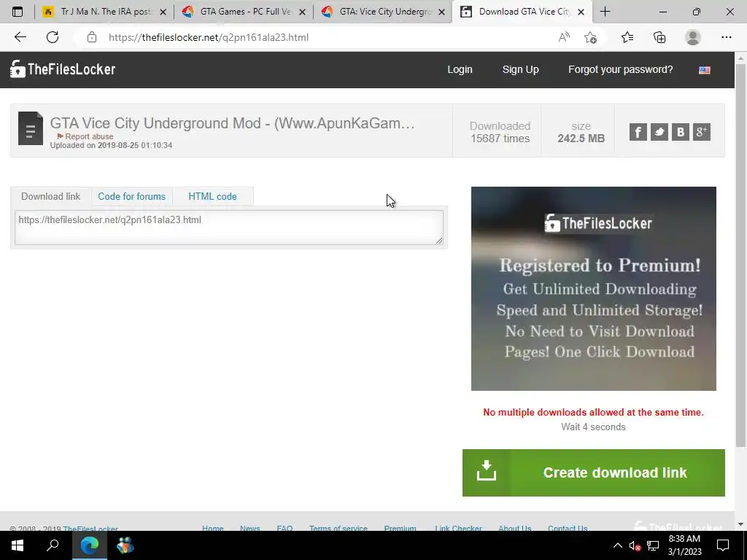Image resolution: width=747 pixels, height=560 pixels.
Task: Open a new tab with plus button
Action: (x=605, y=12)
